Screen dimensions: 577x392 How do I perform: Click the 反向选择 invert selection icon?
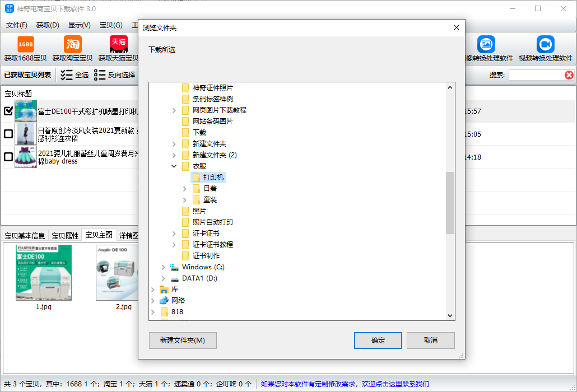[x=100, y=74]
